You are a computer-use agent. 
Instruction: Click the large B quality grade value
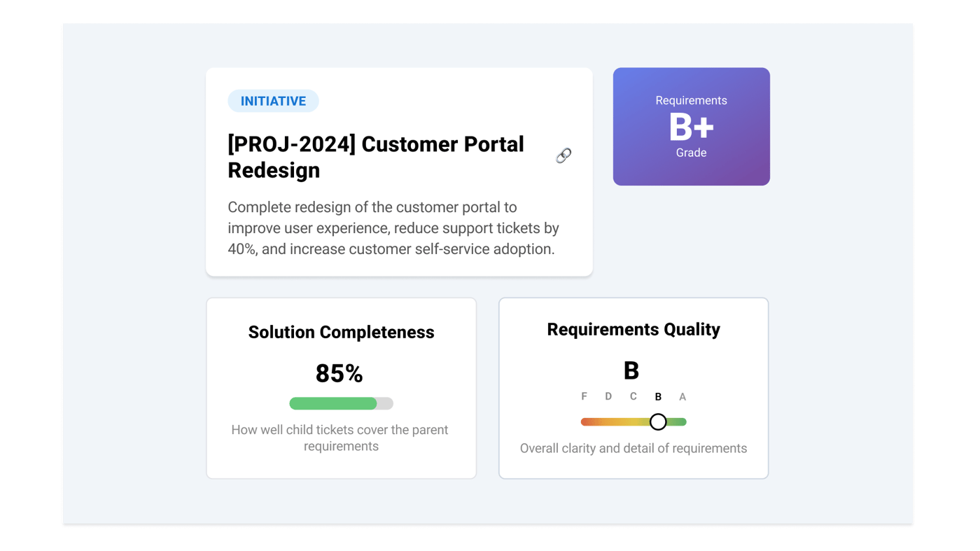click(x=631, y=370)
